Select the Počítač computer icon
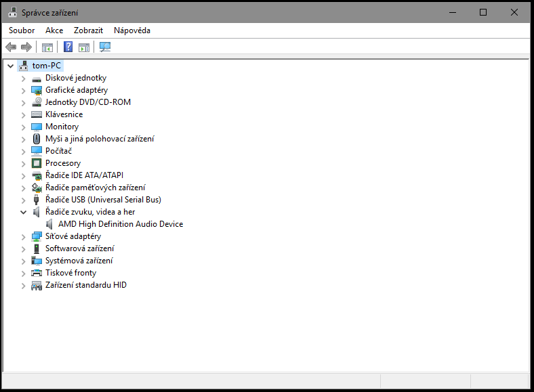534x392 pixels. click(37, 151)
